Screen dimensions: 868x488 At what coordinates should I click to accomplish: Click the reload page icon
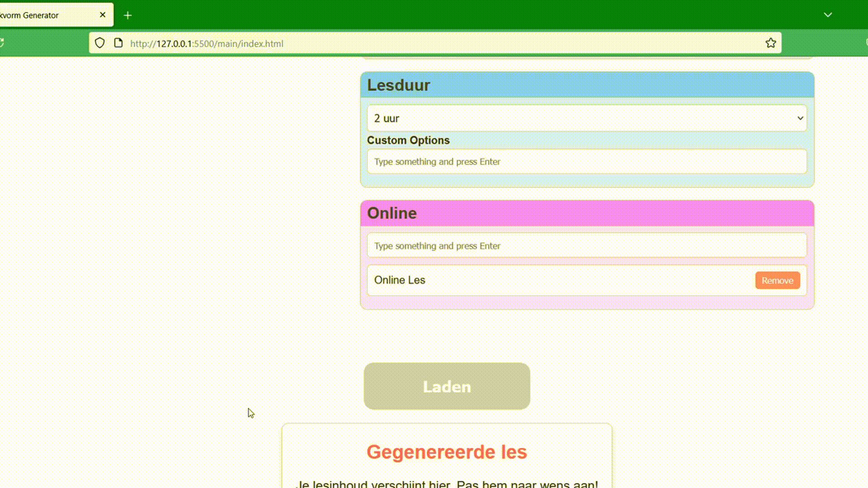[1, 43]
